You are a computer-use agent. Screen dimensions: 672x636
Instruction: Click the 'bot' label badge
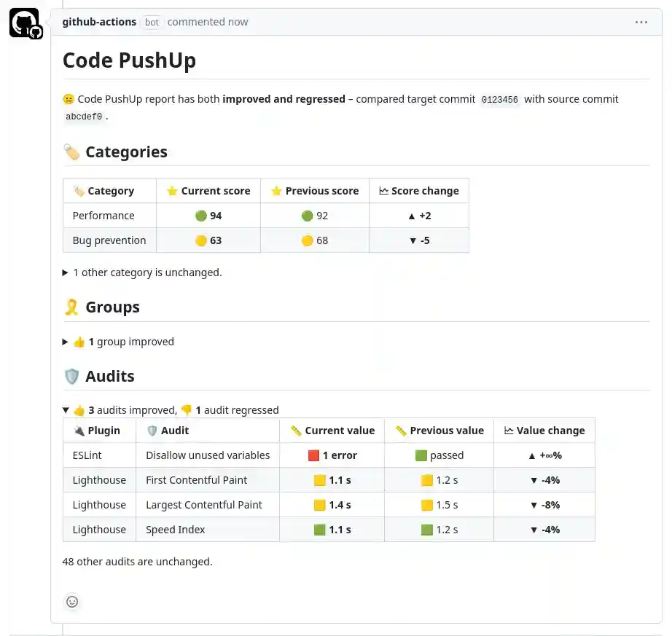coord(152,22)
